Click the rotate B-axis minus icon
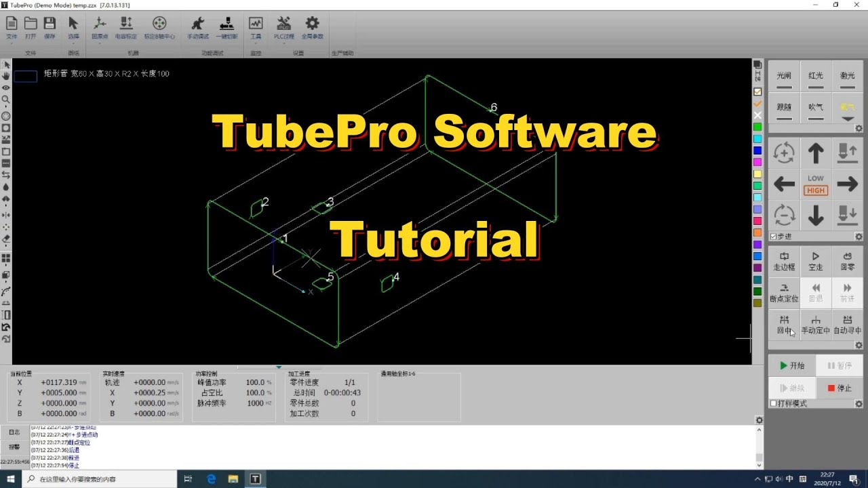 (x=784, y=215)
